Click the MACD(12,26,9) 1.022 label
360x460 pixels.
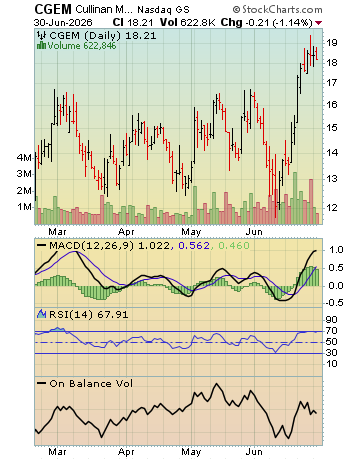(110, 246)
